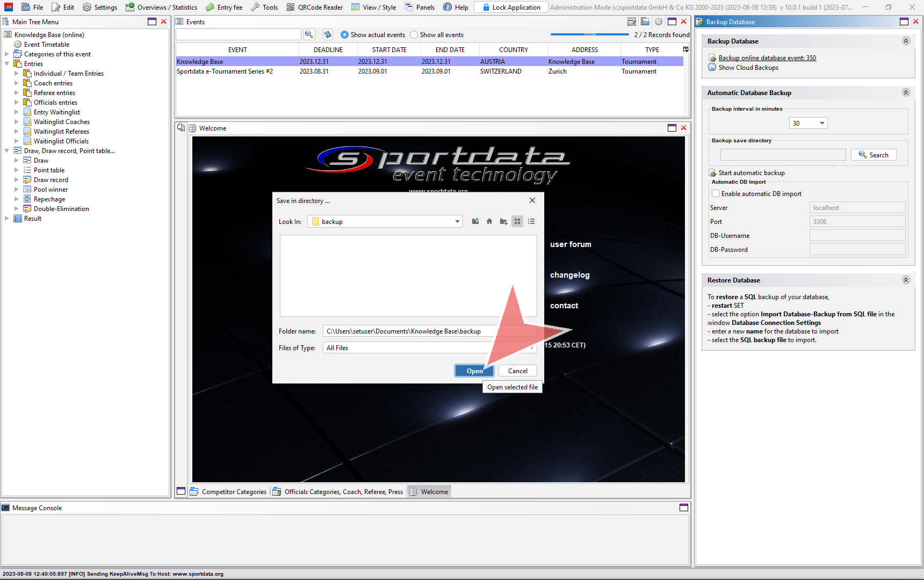924x580 pixels.
Task: Open the Look In folder dropdown
Action: (x=457, y=221)
